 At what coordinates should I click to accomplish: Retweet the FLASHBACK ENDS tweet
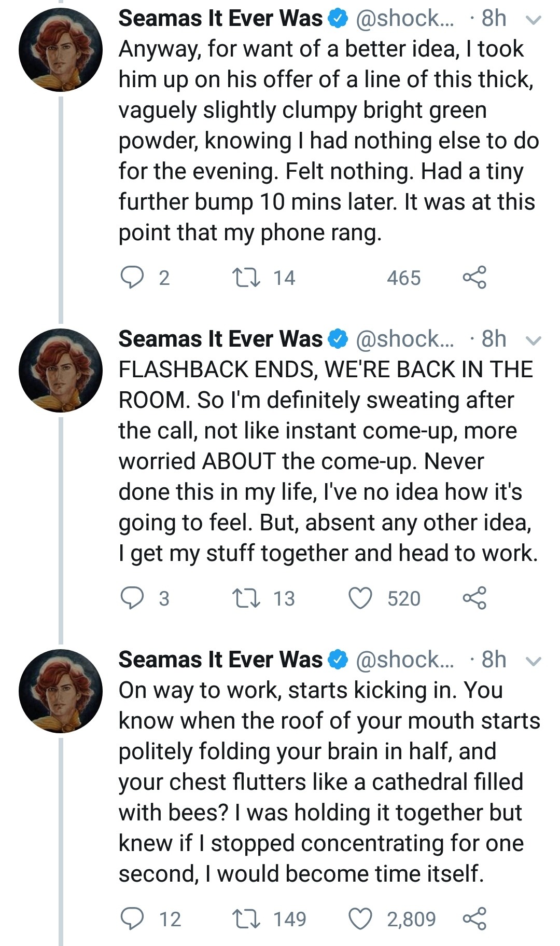click(x=246, y=598)
